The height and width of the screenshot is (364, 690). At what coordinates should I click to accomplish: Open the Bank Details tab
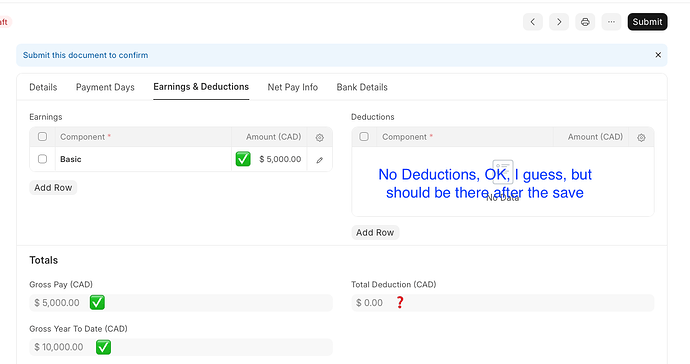[x=362, y=87]
